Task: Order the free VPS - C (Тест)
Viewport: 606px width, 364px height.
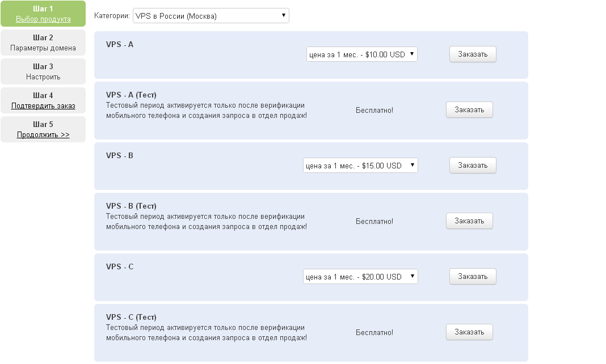Action: [x=469, y=332]
